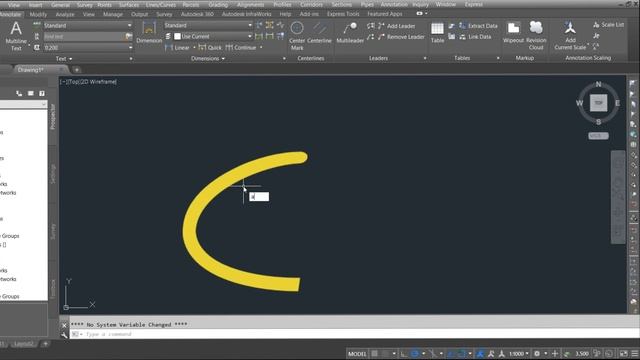Open workspace switching gear icon
Image resolution: width=640 pixels, height=360 pixels.
537,353
